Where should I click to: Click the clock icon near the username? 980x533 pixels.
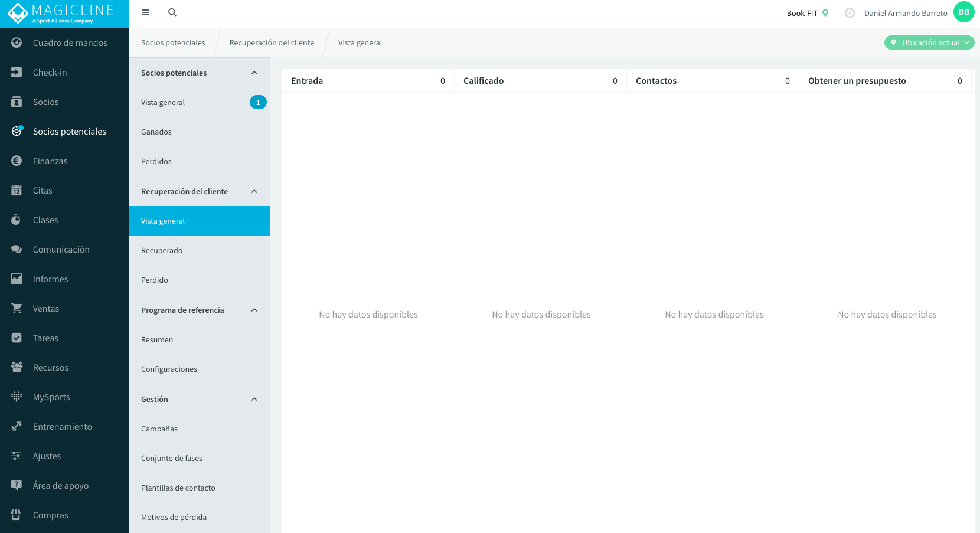click(850, 13)
